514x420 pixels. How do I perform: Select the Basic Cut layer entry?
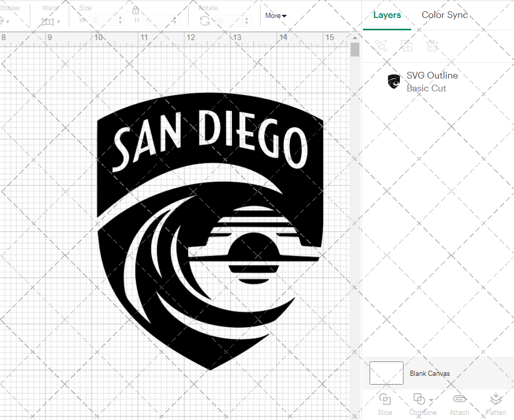point(427,88)
